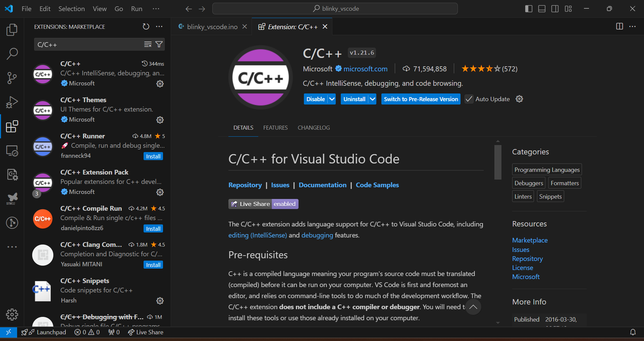Refresh the extensions marketplace list
644x341 pixels.
(x=146, y=26)
